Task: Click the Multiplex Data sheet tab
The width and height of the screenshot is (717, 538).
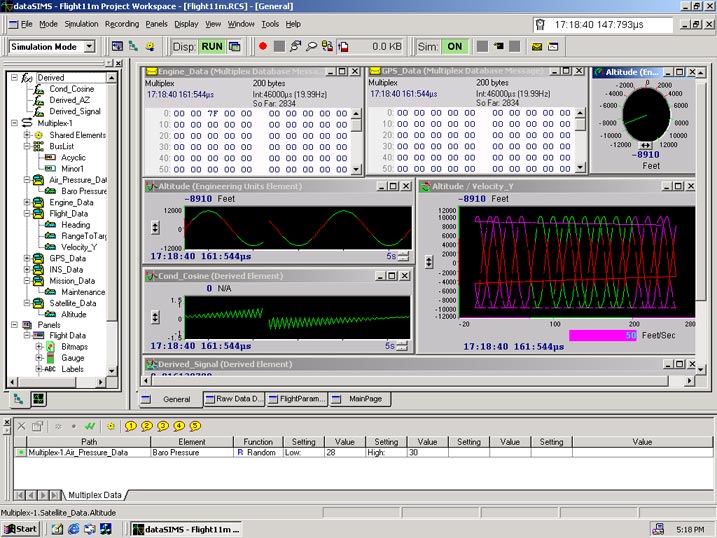Action: 95,495
